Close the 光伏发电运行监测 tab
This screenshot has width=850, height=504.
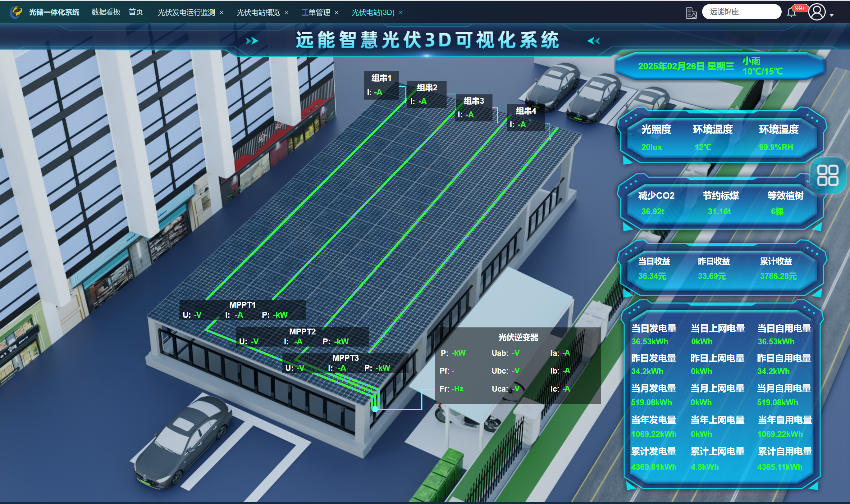coord(222,12)
